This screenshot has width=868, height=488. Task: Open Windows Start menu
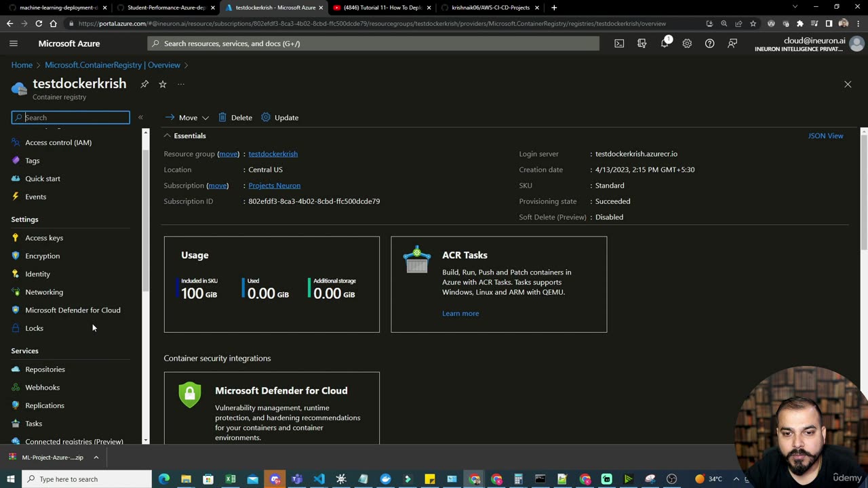(x=10, y=479)
